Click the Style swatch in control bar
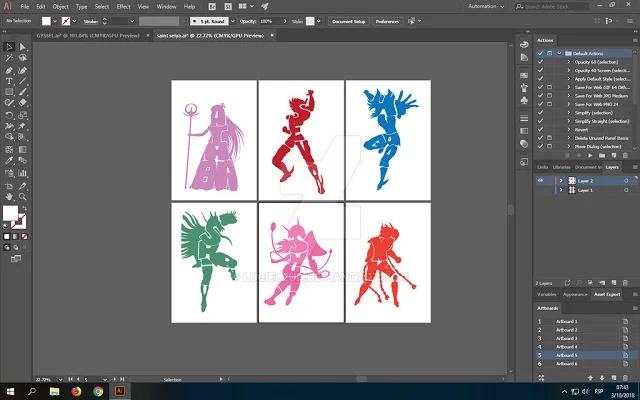This screenshot has height=400, width=640. pyautogui.click(x=310, y=21)
